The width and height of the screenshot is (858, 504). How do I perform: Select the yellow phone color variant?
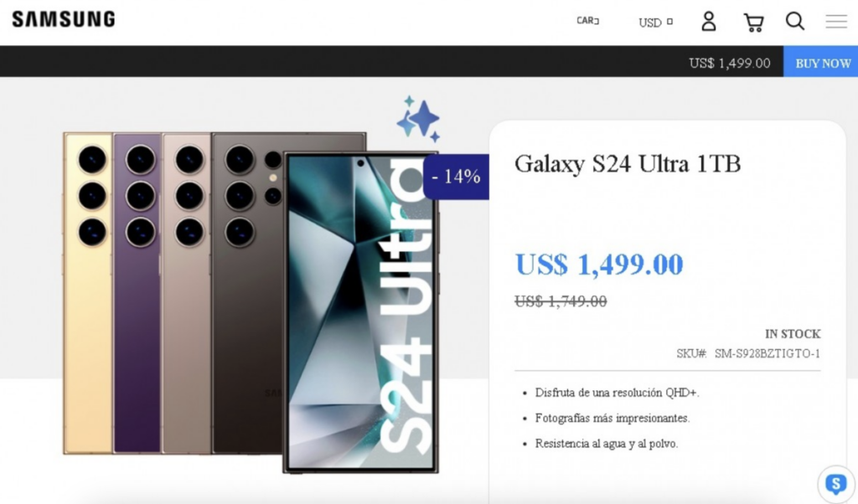click(x=87, y=292)
